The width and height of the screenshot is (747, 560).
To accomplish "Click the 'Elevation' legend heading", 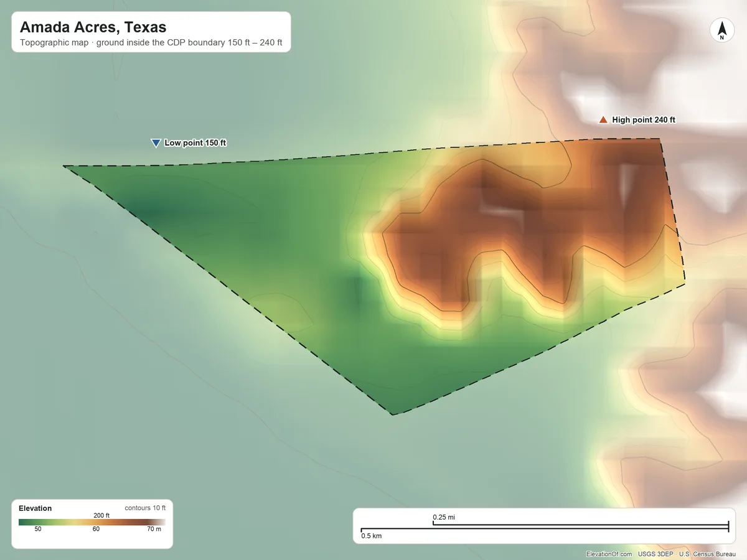I will [35, 508].
